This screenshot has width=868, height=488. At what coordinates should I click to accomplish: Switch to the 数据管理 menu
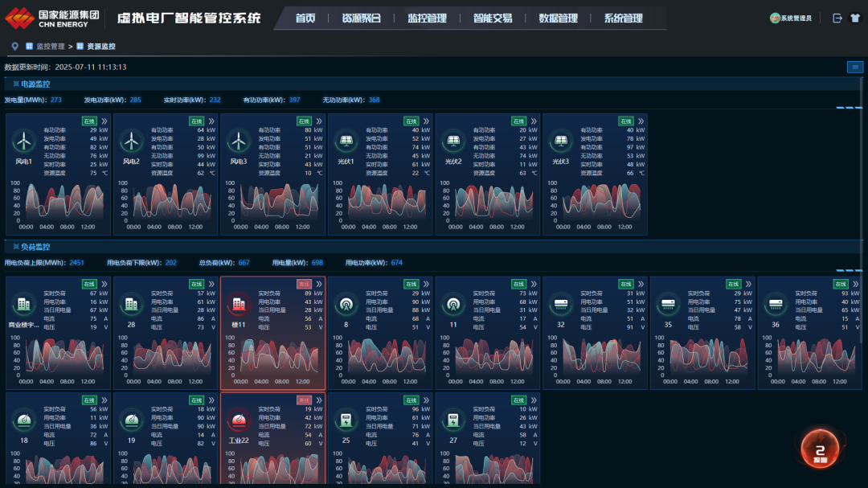click(558, 18)
